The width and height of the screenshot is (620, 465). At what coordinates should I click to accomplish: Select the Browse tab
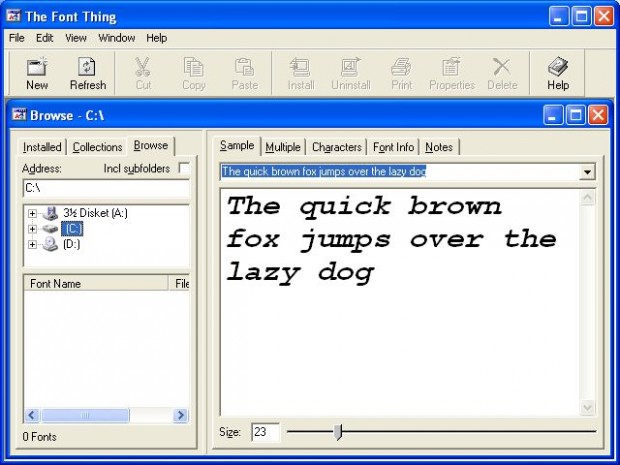tap(151, 146)
